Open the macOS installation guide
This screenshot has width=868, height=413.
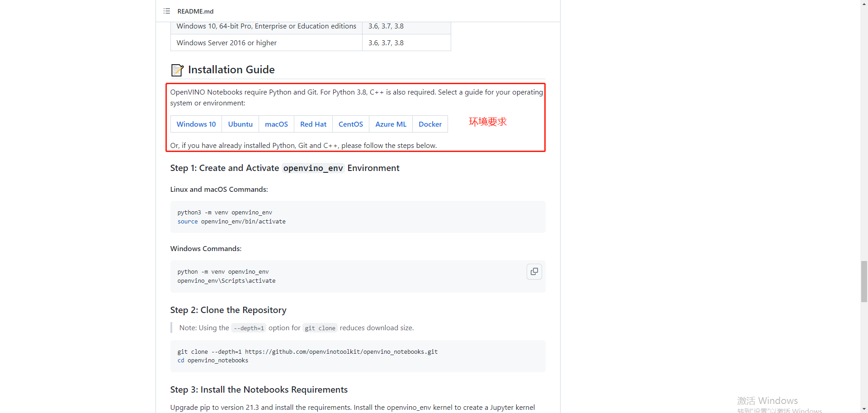point(276,124)
